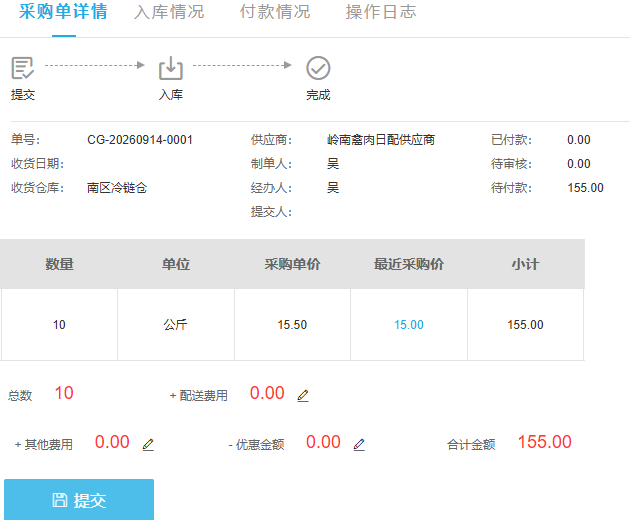Screen dimensions: 630x520
Task: Click the 完成 step checkmark icon
Action: point(318,68)
